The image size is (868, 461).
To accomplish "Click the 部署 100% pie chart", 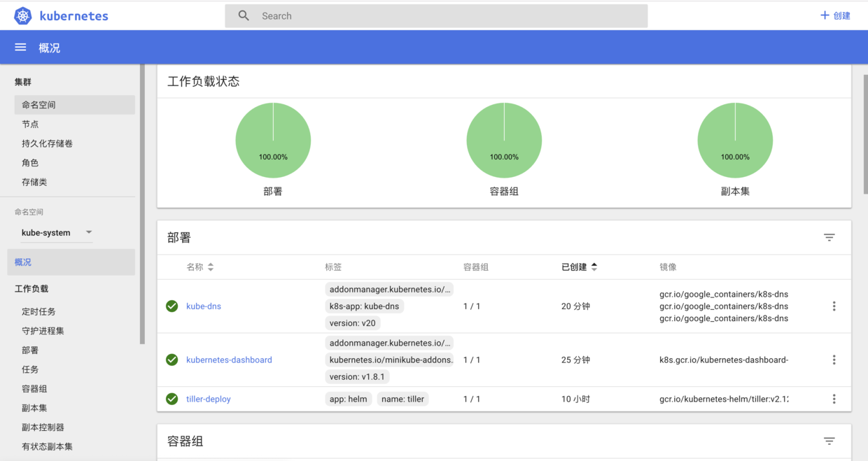I will [x=273, y=140].
